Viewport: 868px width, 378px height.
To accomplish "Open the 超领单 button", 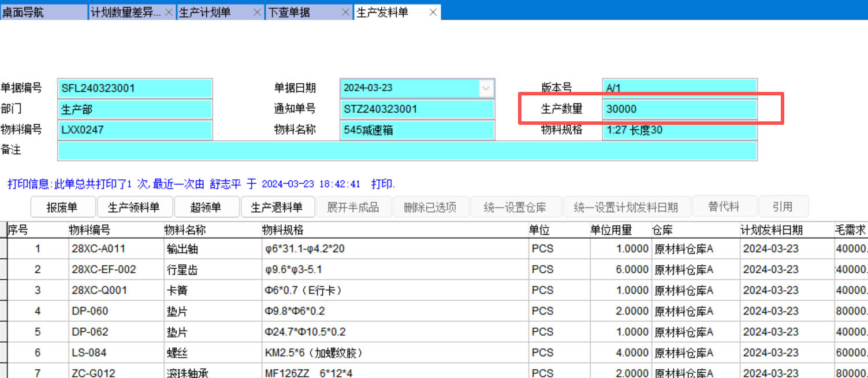I will [x=206, y=207].
